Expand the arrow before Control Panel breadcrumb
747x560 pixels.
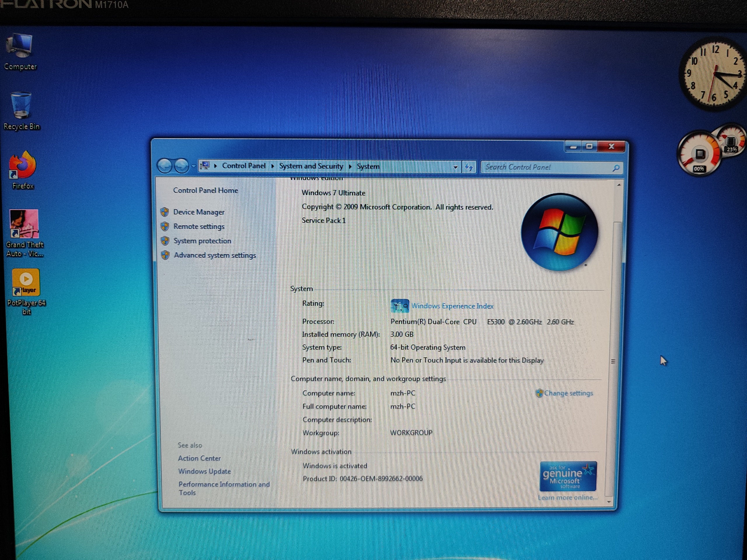tap(215, 166)
